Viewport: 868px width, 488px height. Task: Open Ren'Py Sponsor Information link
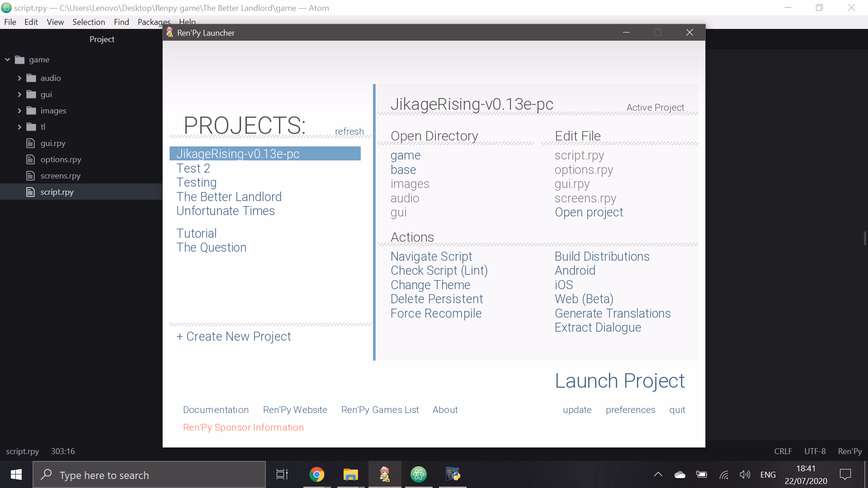(243, 427)
